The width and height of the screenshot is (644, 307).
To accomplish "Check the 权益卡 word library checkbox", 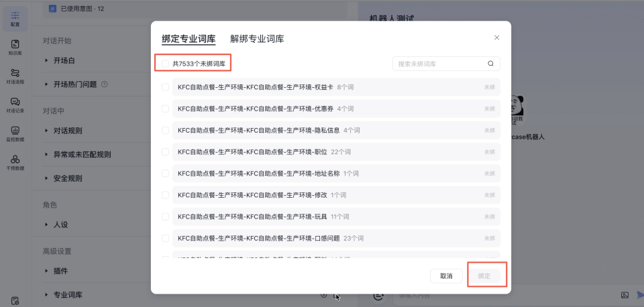I will (165, 87).
